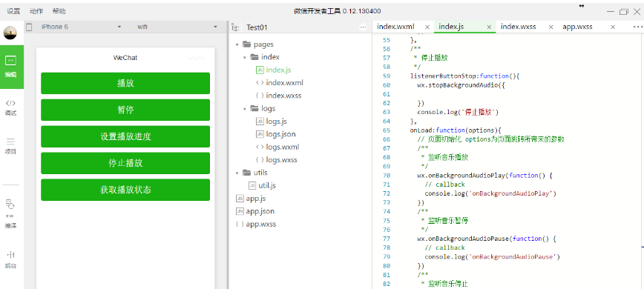Collapse the pages folder arrow
This screenshot has height=289, width=644.
[x=237, y=44]
